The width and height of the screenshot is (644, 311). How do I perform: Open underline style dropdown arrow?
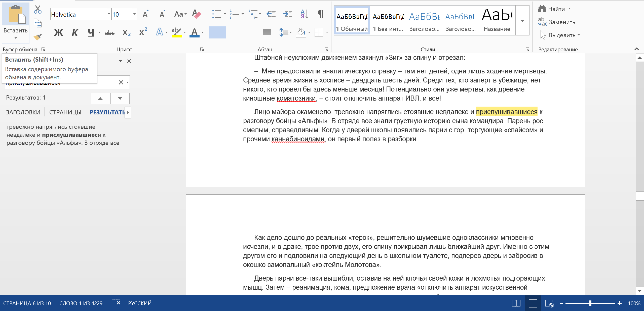coord(99,32)
